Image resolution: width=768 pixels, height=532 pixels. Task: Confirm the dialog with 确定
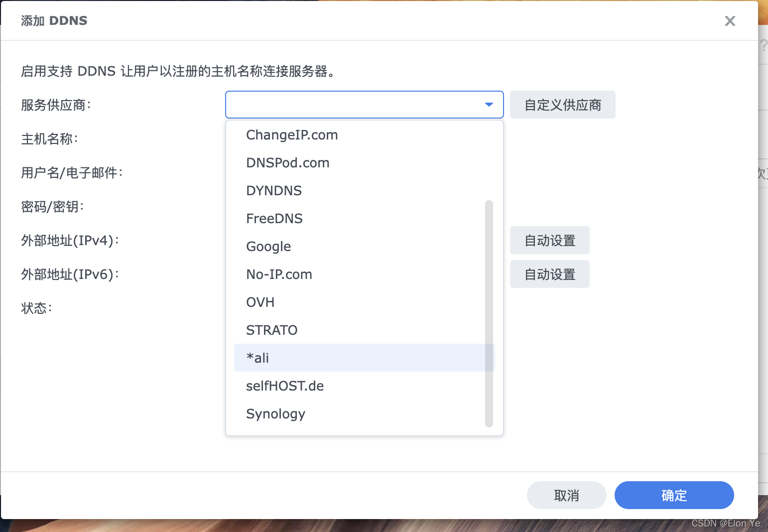point(674,495)
